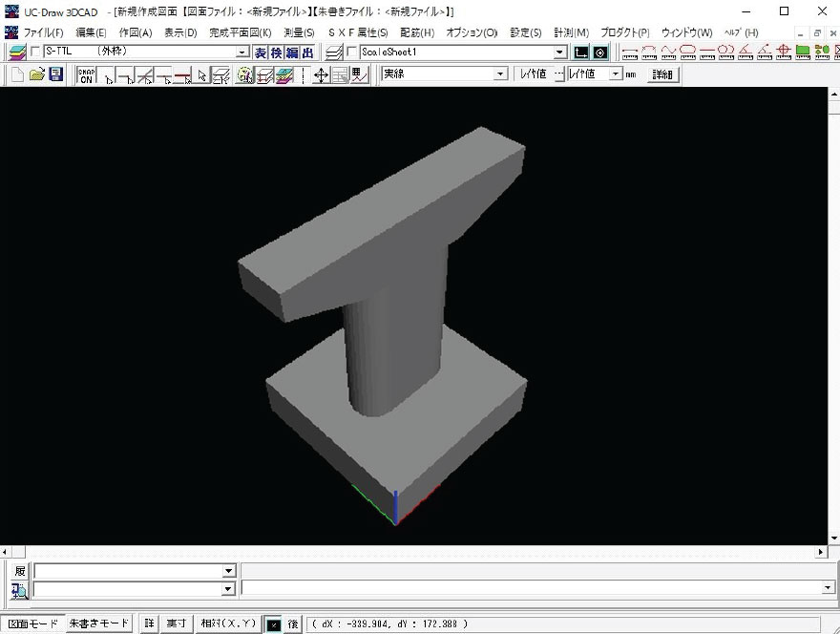Screen dimensions: 840x634
Task: Expand the history combo box beside 履
Action: point(229,571)
